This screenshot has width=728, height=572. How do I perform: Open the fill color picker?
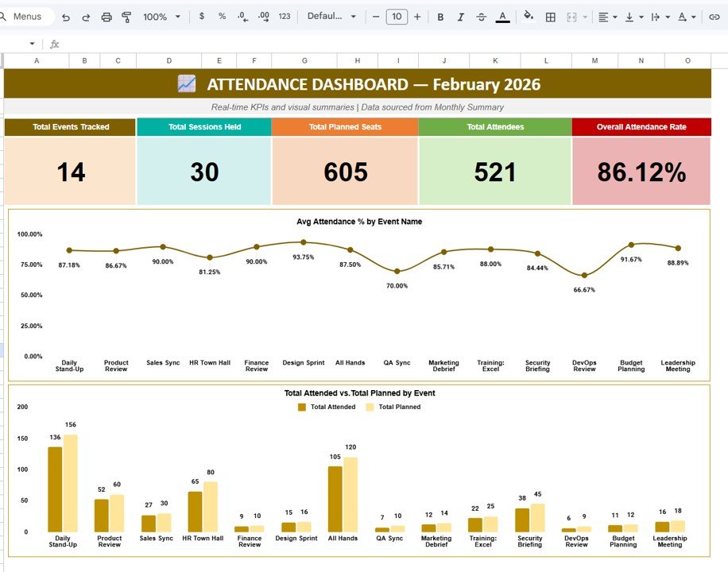529,16
